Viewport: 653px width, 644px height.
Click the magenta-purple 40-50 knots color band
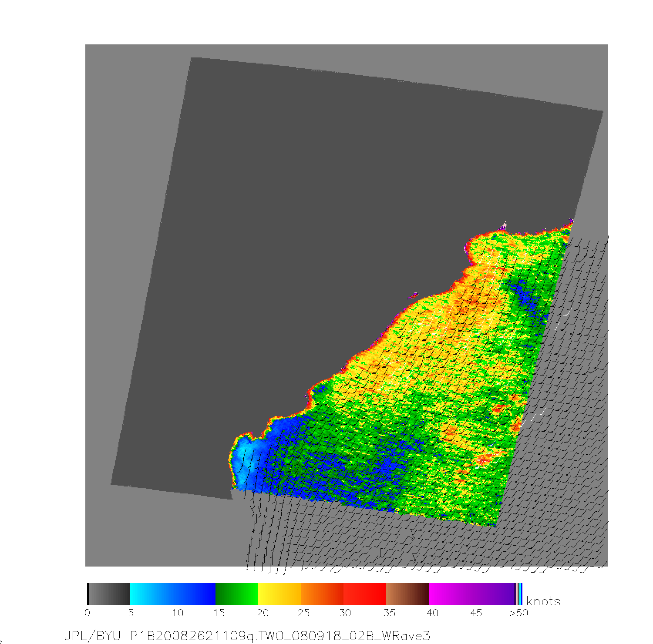[472, 594]
